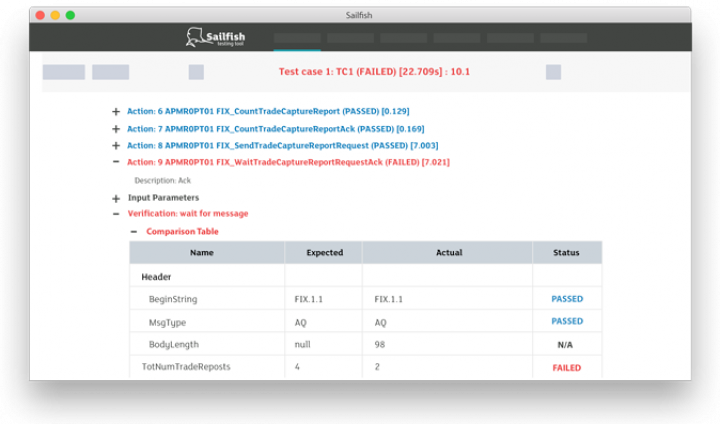
Task: Click the Input Parameters label
Action: (163, 198)
